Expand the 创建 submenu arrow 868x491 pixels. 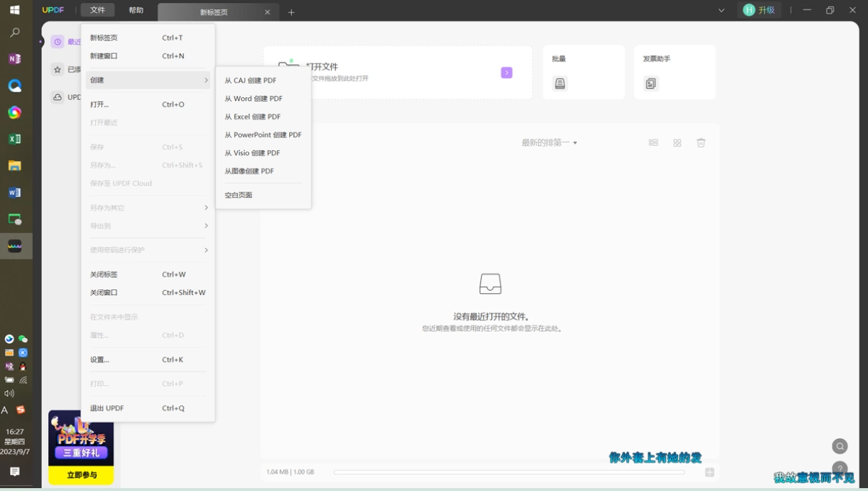pyautogui.click(x=206, y=80)
